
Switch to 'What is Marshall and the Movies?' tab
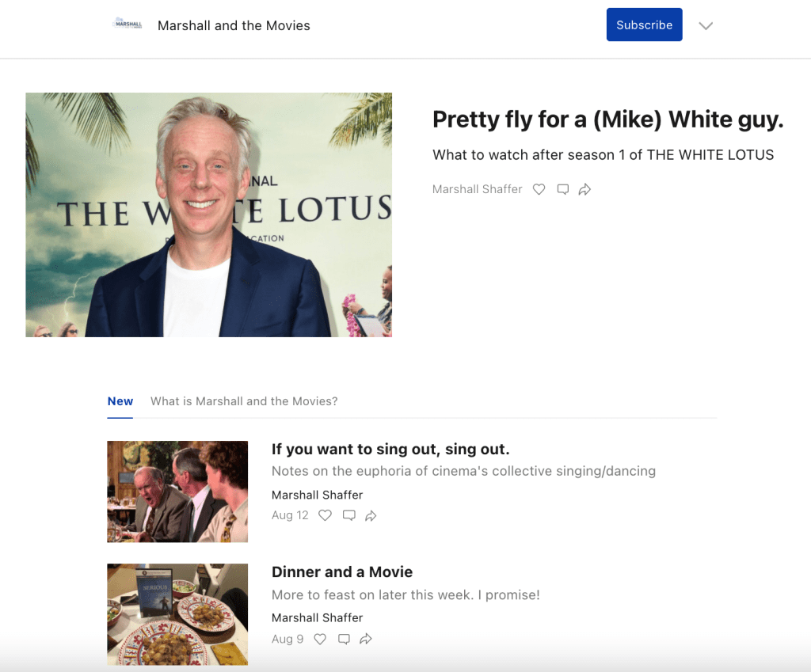[244, 401]
